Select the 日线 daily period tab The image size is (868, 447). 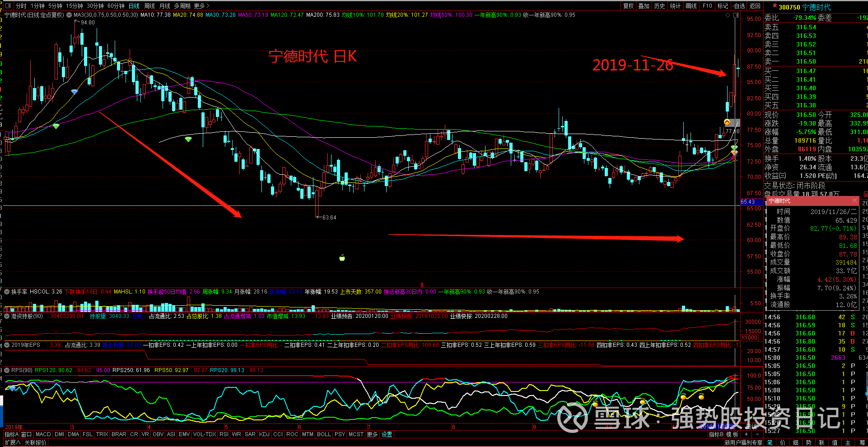click(x=134, y=6)
